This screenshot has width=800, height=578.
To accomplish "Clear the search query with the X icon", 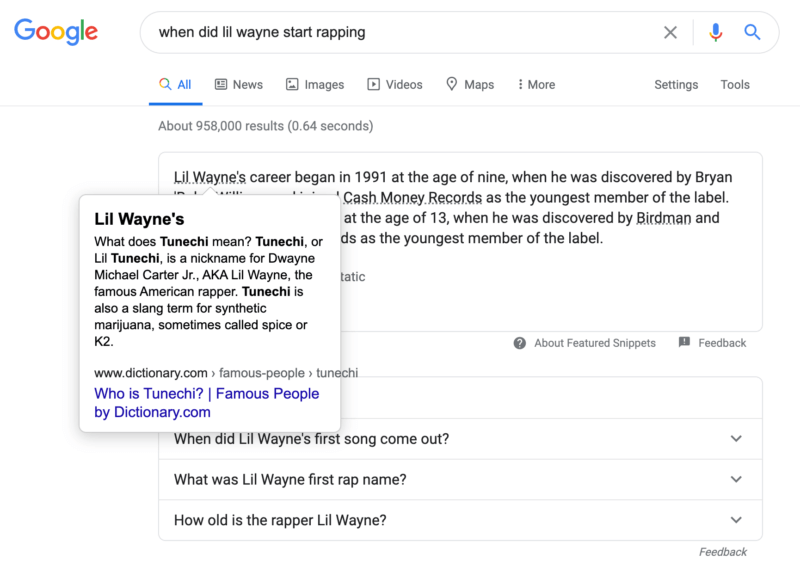I will point(670,32).
